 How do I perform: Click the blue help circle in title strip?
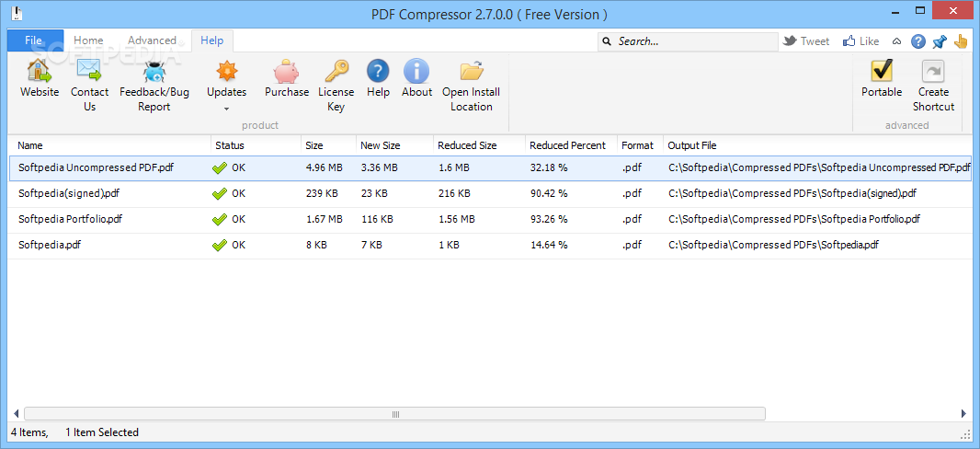[x=917, y=41]
